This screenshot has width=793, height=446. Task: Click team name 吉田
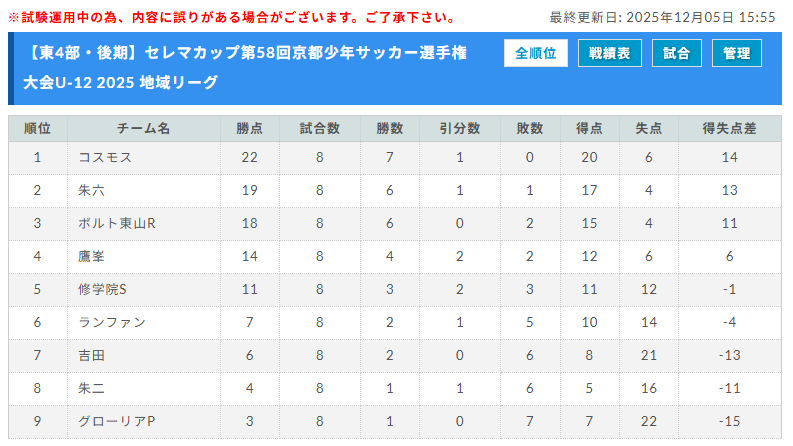coord(91,355)
